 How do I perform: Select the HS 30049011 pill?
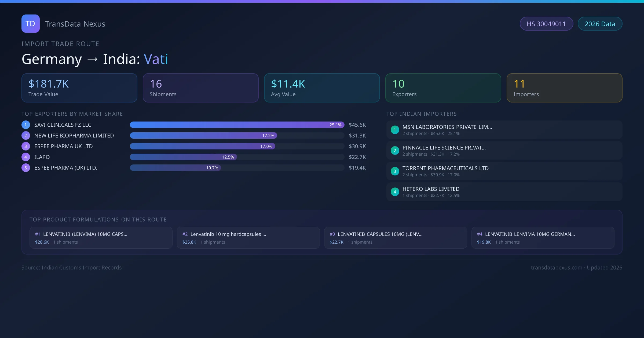[x=546, y=24]
